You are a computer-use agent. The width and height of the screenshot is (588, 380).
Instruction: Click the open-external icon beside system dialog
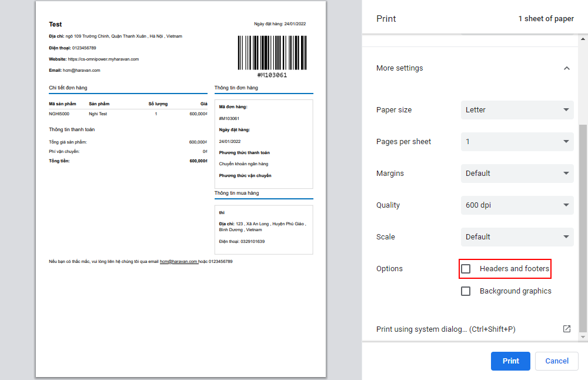(x=566, y=329)
